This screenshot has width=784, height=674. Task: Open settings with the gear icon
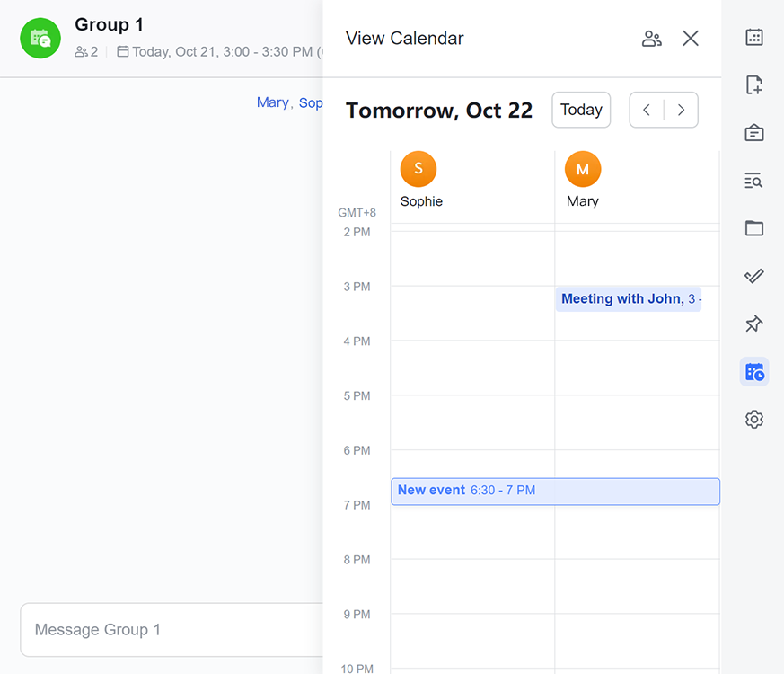pos(754,419)
